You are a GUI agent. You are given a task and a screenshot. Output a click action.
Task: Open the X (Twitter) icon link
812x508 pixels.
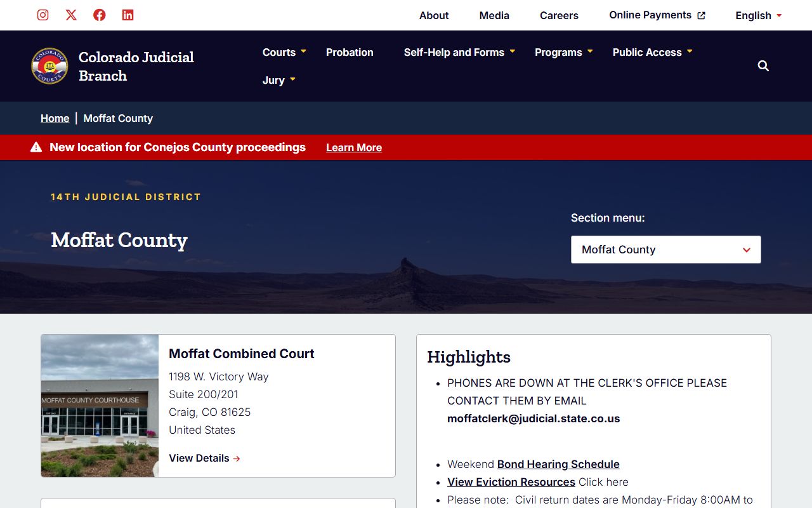(x=71, y=15)
